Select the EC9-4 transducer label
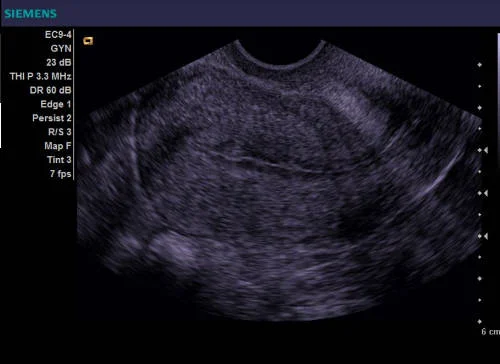The width and height of the screenshot is (500, 364). 58,35
